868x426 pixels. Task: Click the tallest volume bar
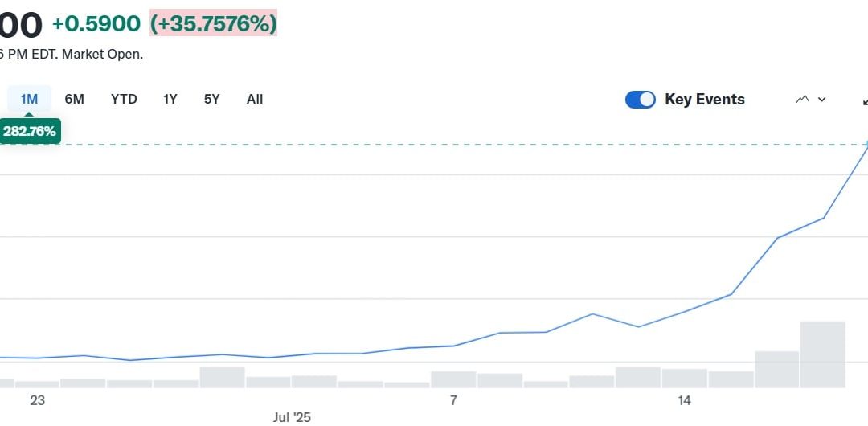[x=822, y=354]
